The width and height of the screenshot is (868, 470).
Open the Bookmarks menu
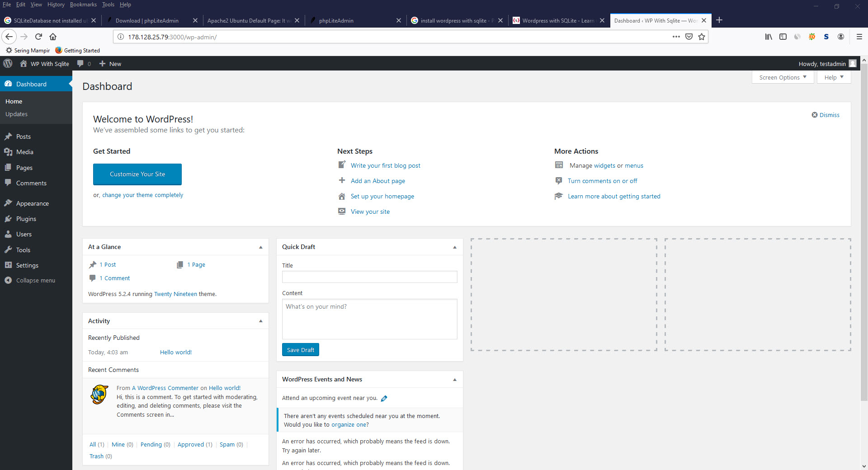pyautogui.click(x=83, y=5)
